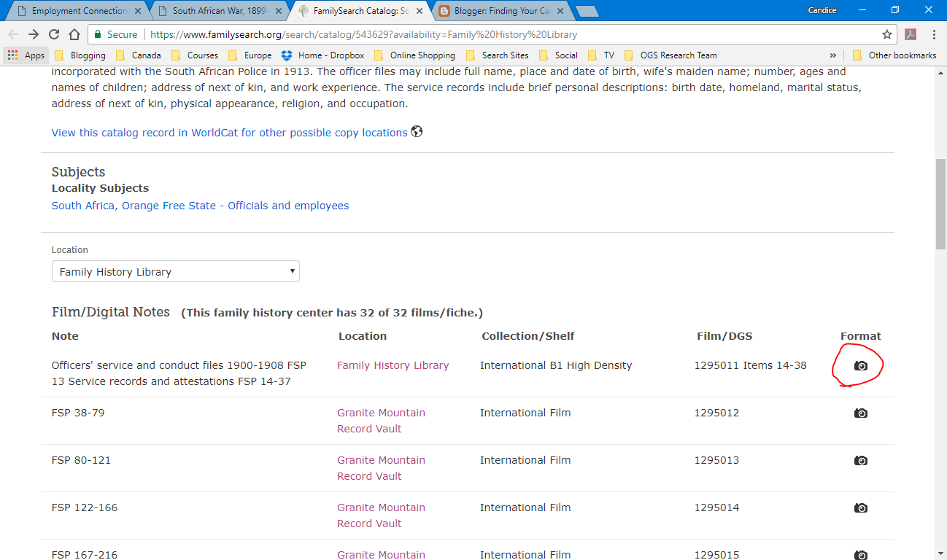Switch to Blogger Finding Your tab

tap(500, 11)
